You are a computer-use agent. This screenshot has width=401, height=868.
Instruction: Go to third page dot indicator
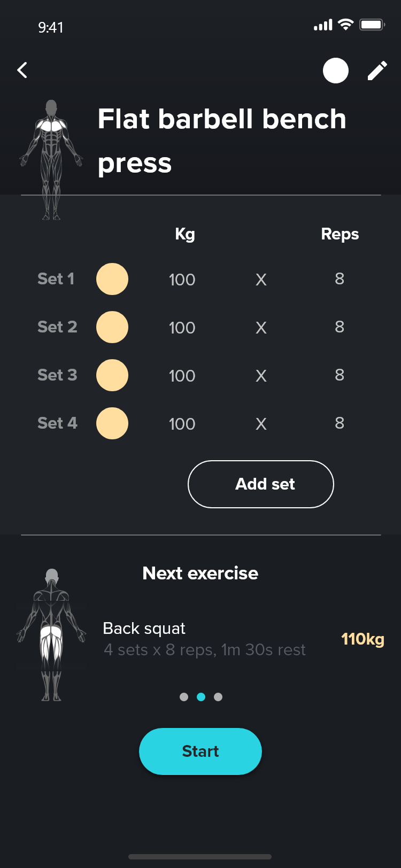[218, 697]
